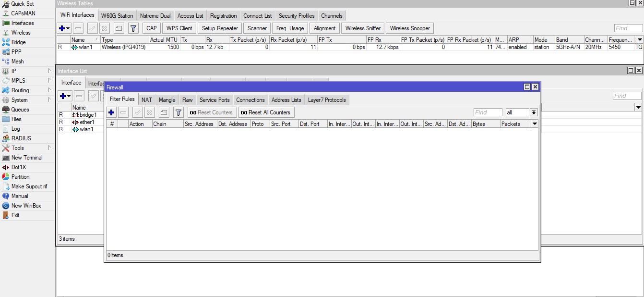Expand the IP submenu
The height and width of the screenshot is (297, 644).
pos(27,71)
